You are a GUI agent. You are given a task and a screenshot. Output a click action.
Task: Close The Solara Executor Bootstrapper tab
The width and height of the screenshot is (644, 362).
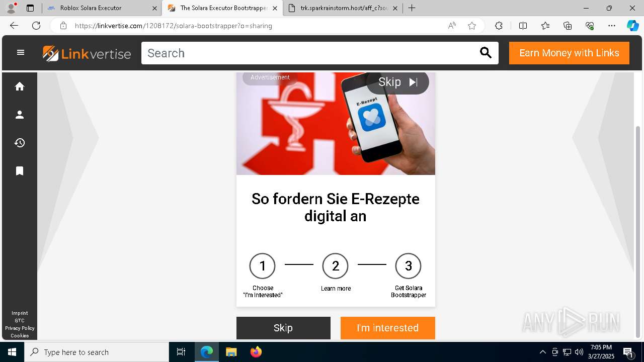275,8
